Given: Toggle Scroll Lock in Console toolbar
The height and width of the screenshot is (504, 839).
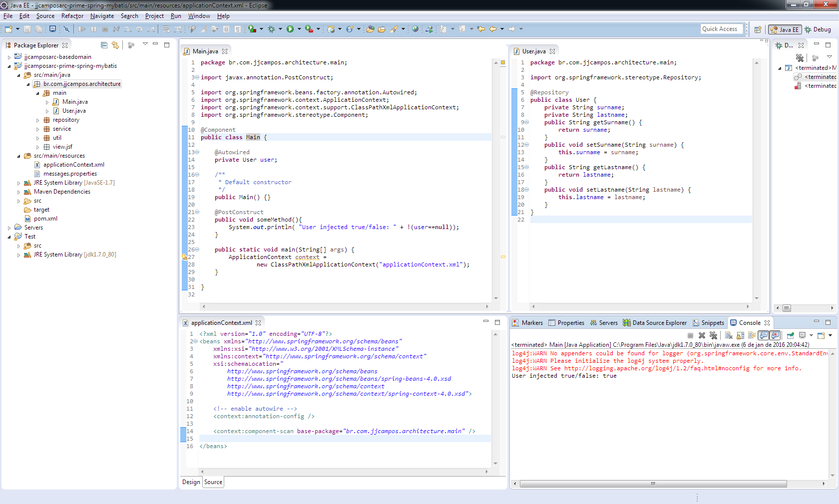Looking at the screenshot, I should click(740, 335).
